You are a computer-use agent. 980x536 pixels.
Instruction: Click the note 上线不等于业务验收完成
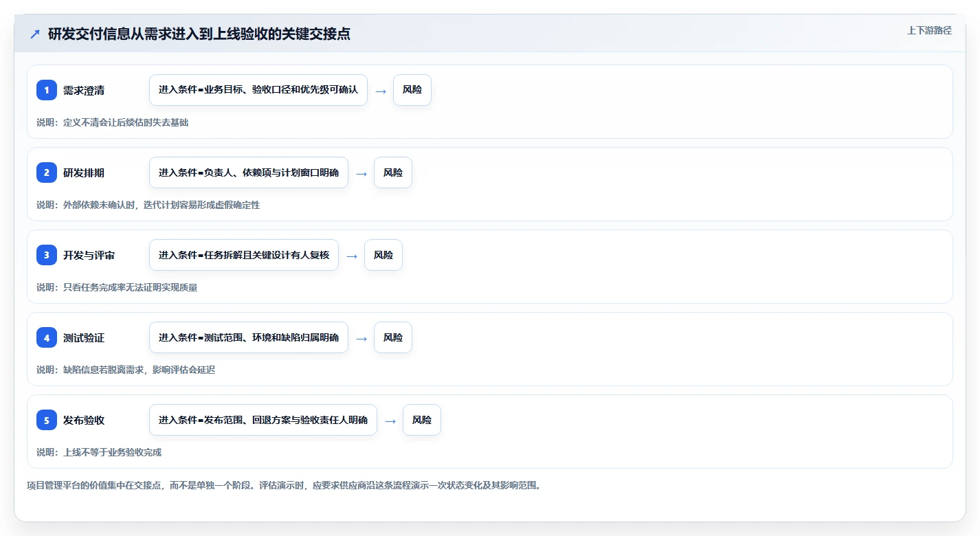99,452
